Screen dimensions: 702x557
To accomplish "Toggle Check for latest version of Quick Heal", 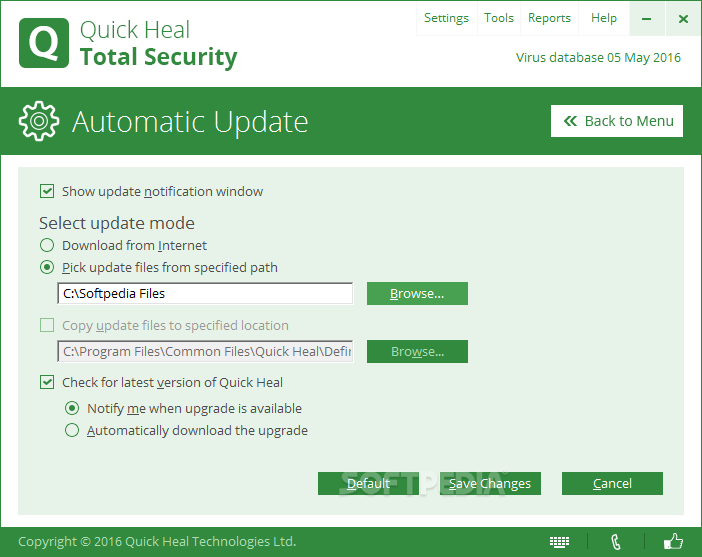I will [x=47, y=382].
